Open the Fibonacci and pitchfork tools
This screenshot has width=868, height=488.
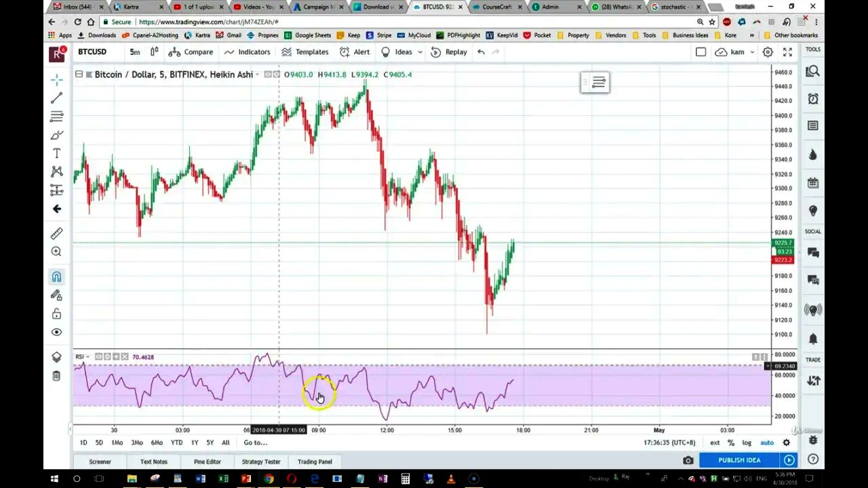coord(56,117)
